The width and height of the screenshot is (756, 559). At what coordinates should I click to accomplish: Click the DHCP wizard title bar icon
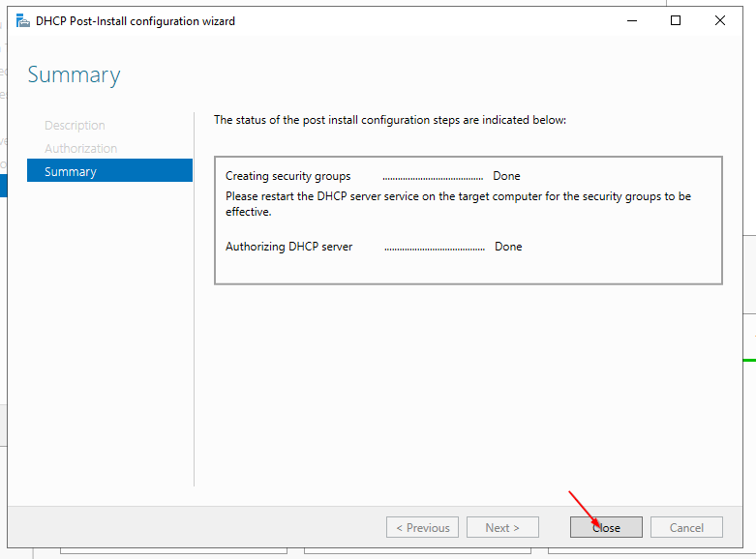click(x=22, y=20)
